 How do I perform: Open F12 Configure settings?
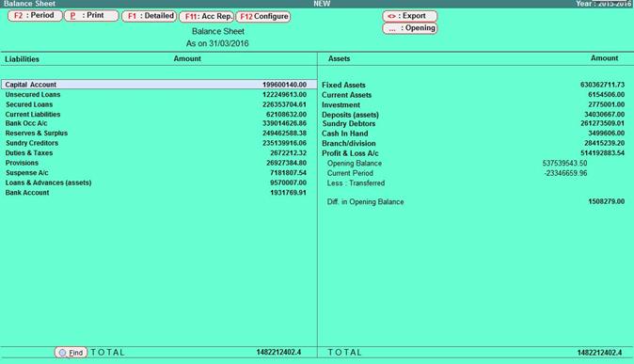coord(263,17)
